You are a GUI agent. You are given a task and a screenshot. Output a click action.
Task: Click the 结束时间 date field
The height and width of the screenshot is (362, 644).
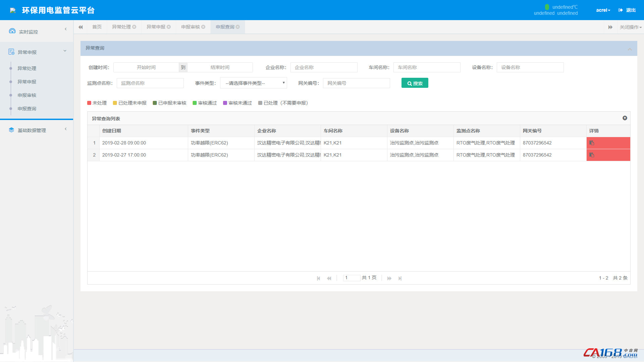[220, 67]
